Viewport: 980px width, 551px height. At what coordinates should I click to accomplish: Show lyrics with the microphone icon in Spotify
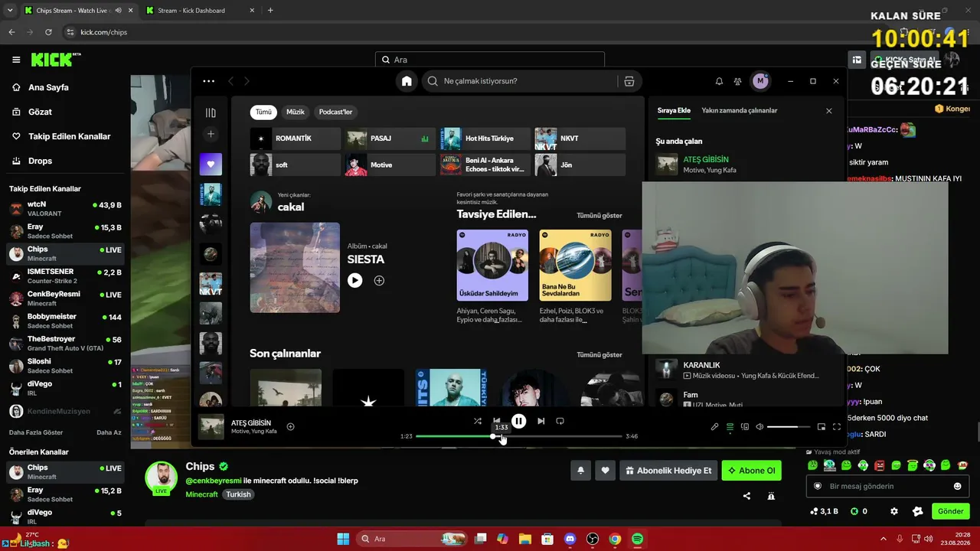pos(714,427)
